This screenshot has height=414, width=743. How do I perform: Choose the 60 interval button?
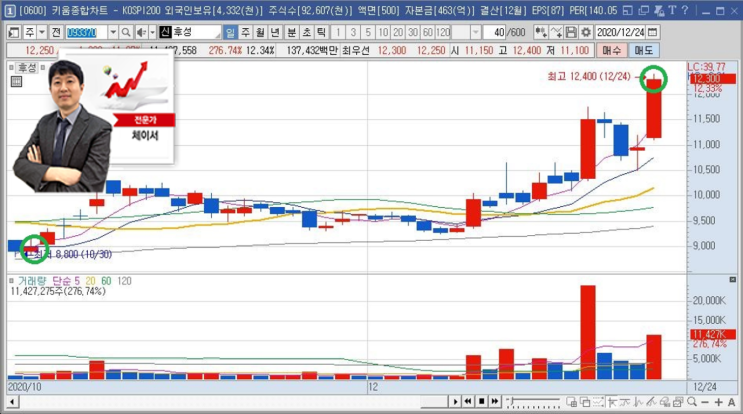427,32
